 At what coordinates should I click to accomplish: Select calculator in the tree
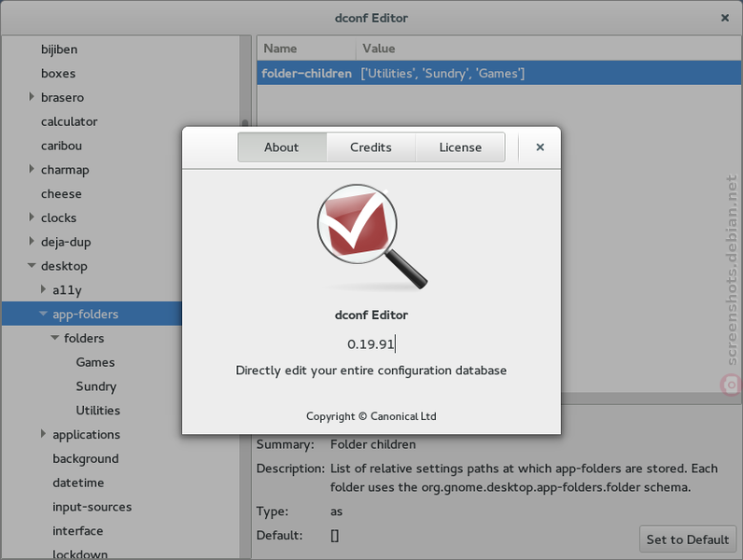point(69,121)
